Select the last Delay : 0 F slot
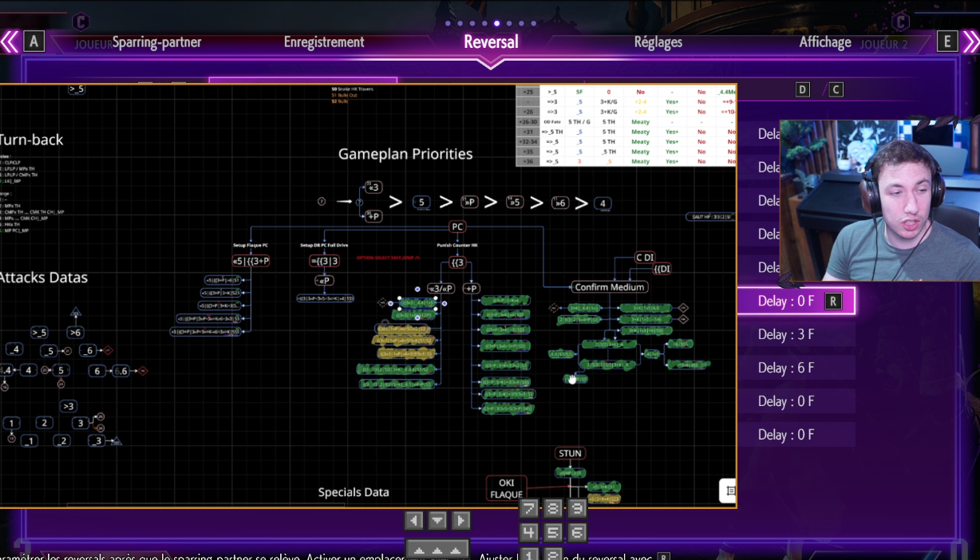This screenshot has width=980, height=560. 796,435
